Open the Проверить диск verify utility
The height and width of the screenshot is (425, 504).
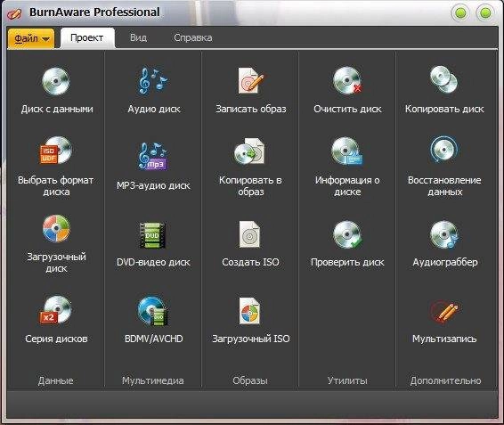click(x=347, y=244)
